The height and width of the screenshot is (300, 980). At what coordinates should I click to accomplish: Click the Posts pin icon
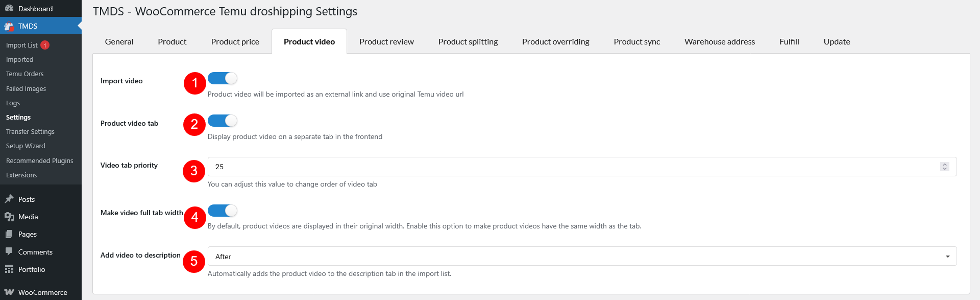coord(9,199)
